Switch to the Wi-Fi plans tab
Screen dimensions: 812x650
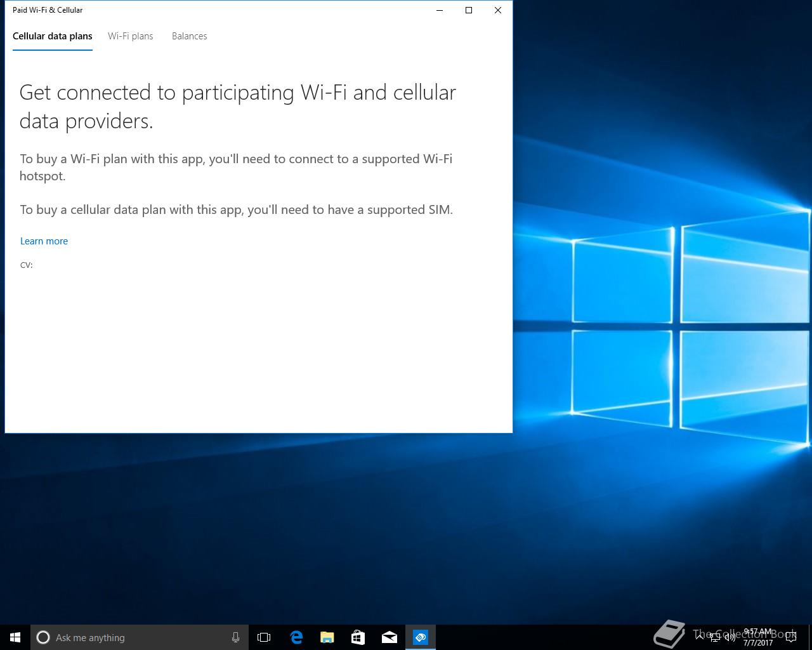click(131, 36)
